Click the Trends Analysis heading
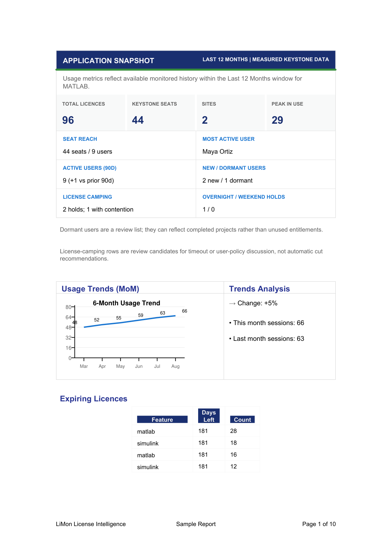 [259, 289]
